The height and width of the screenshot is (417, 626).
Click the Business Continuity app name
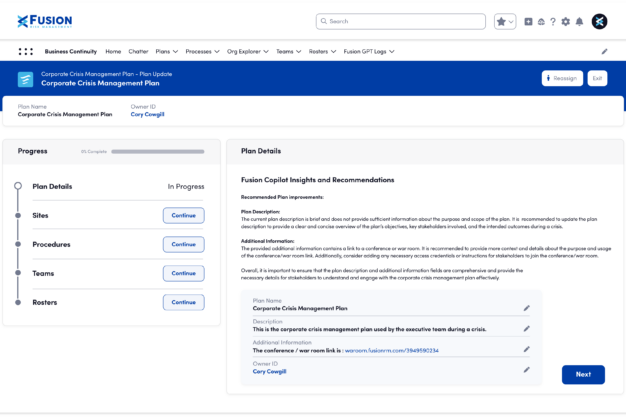(x=71, y=52)
